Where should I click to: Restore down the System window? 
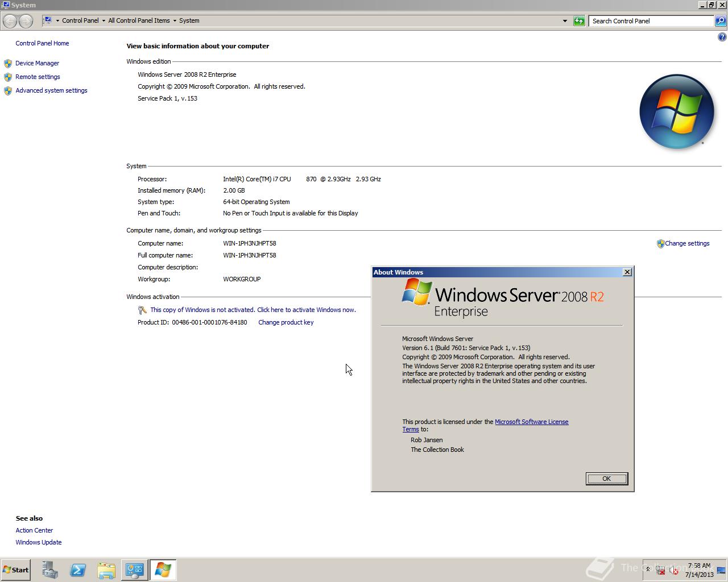click(712, 5)
